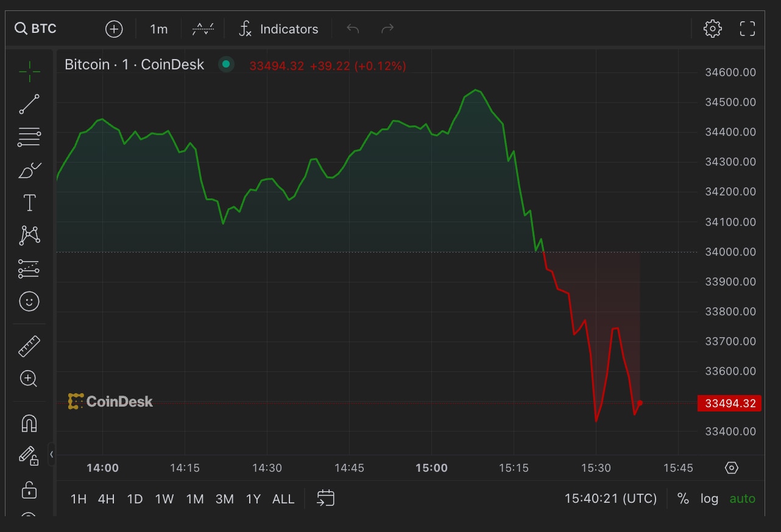Select the crosshair cursor tool
Image resolution: width=781 pixels, height=532 pixels.
(29, 70)
